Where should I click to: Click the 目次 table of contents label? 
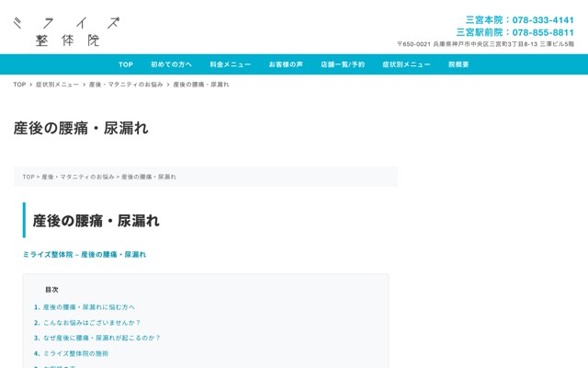pyautogui.click(x=51, y=290)
